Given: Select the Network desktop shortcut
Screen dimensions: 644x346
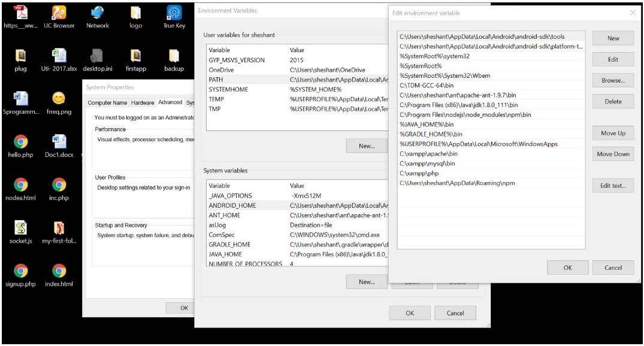Looking at the screenshot, I should pos(97,13).
